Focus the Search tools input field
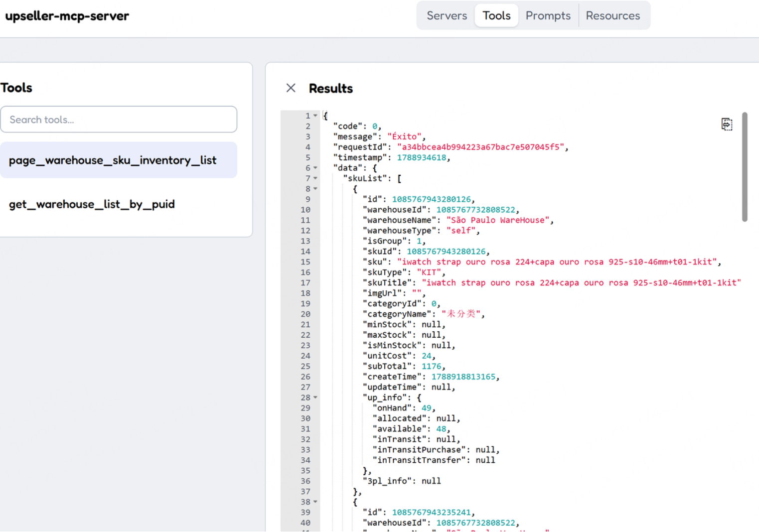Viewport: 759px width, 532px height. (119, 120)
